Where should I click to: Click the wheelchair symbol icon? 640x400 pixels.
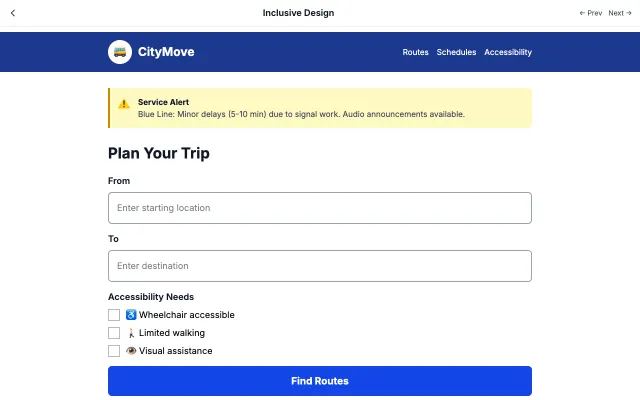pyautogui.click(x=131, y=315)
